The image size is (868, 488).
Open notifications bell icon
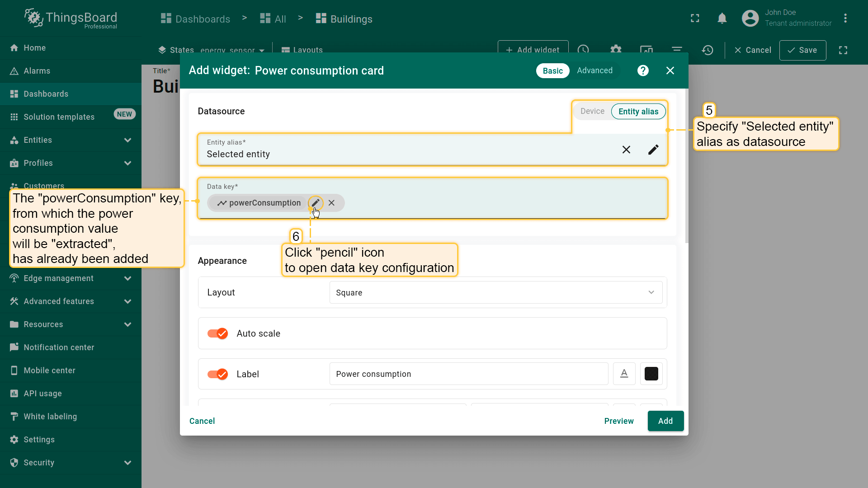pyautogui.click(x=722, y=19)
